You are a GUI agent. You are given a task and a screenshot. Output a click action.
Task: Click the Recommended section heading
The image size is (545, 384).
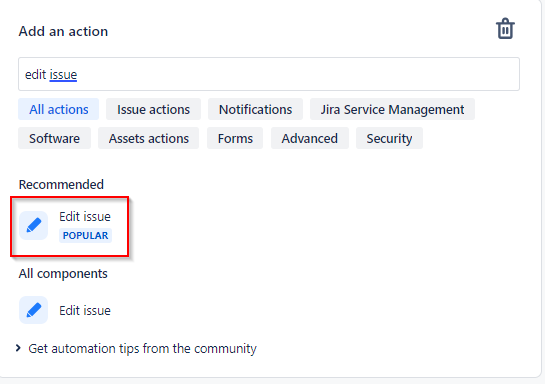(x=61, y=185)
